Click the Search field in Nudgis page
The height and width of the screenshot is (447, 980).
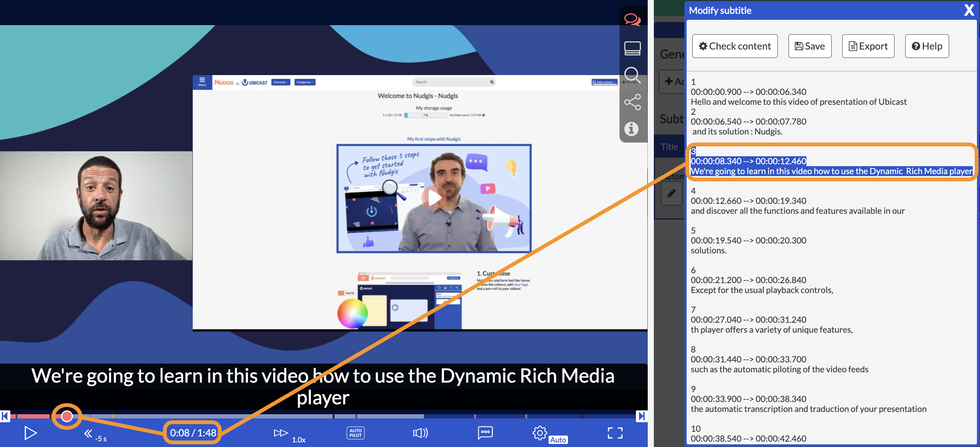point(454,82)
